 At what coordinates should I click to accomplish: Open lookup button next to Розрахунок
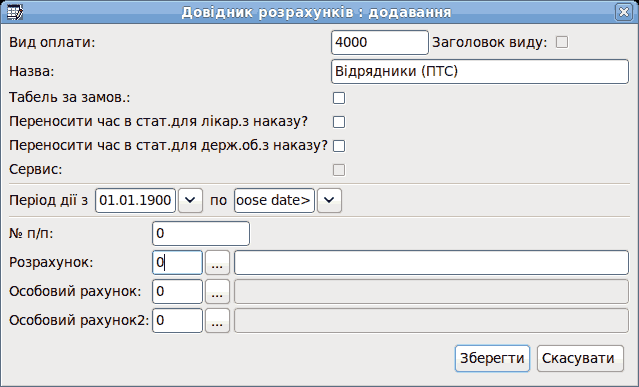(217, 263)
